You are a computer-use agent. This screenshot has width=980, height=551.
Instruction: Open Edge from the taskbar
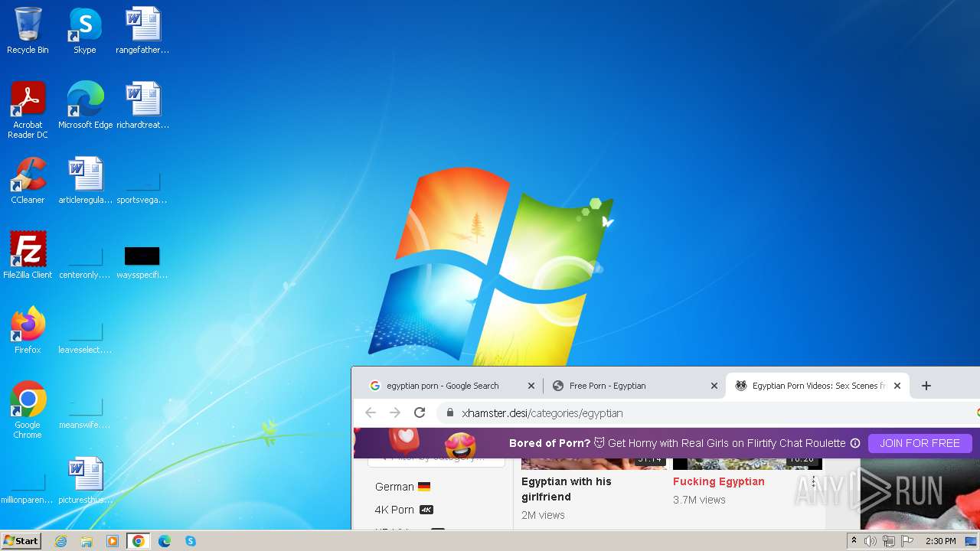165,541
